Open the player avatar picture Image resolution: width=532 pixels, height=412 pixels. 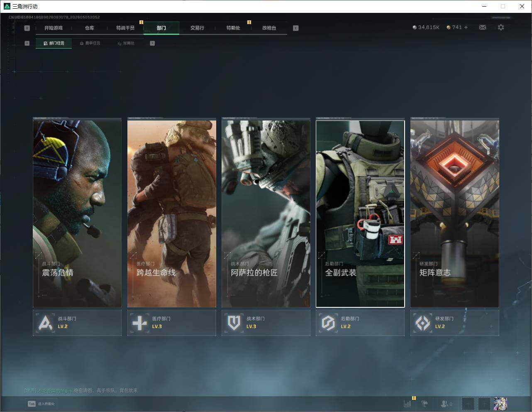tap(500, 403)
